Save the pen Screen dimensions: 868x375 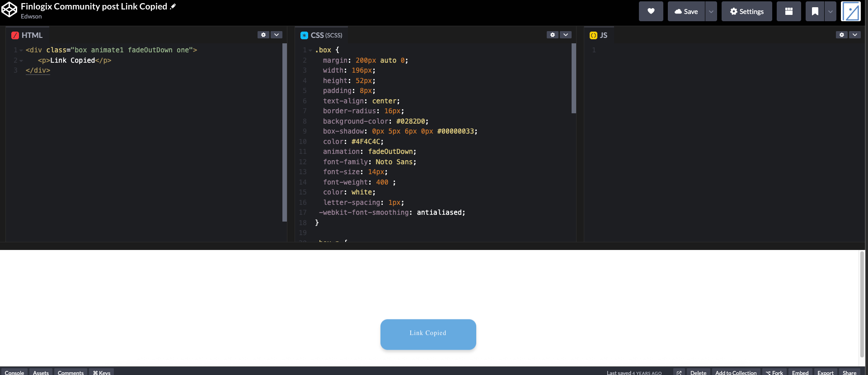pyautogui.click(x=686, y=11)
